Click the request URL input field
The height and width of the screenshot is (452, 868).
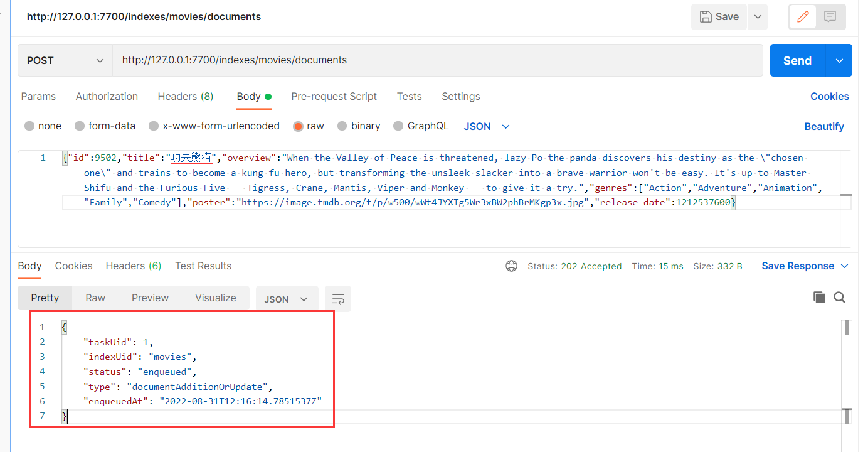(x=437, y=60)
